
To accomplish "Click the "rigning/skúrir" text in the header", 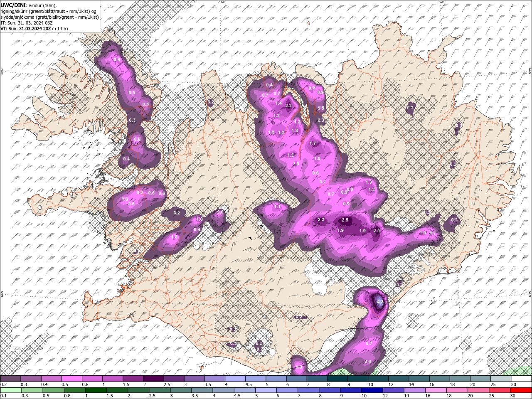I will click(15, 11).
